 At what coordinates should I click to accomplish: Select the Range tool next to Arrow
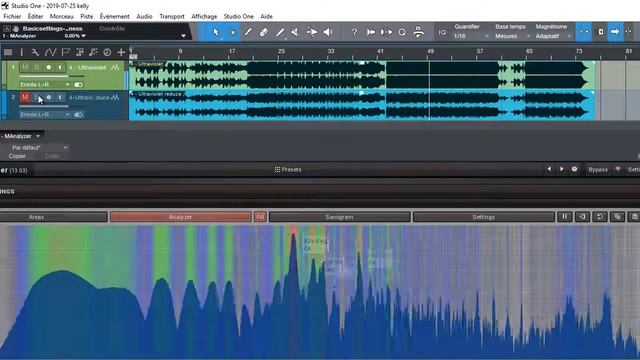pos(232,32)
